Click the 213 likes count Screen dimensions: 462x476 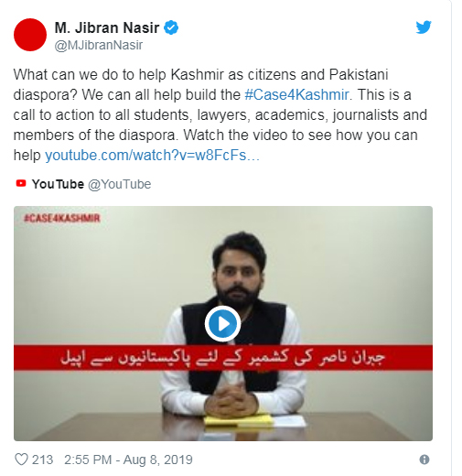pos(42,460)
